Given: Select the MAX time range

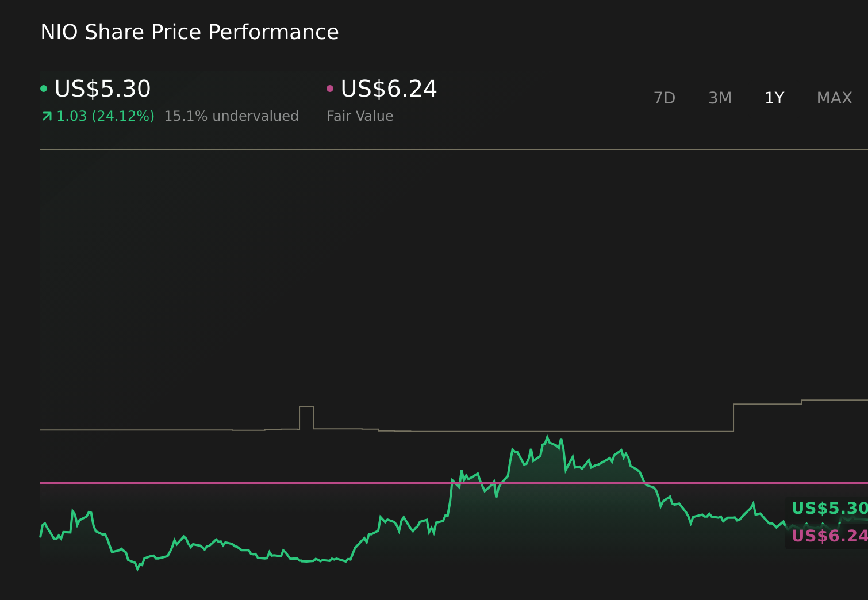Looking at the screenshot, I should (x=834, y=98).
